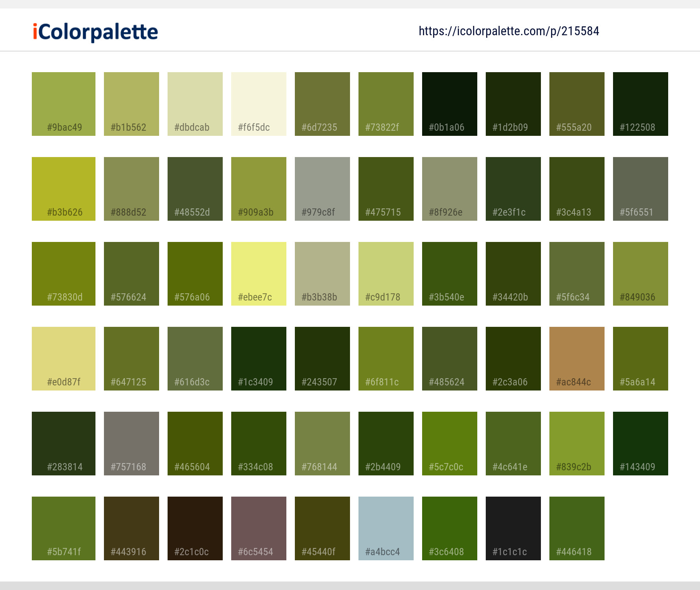This screenshot has width=700, height=590.
Task: Pick the #5b741f swatch
Action: pyautogui.click(x=64, y=528)
